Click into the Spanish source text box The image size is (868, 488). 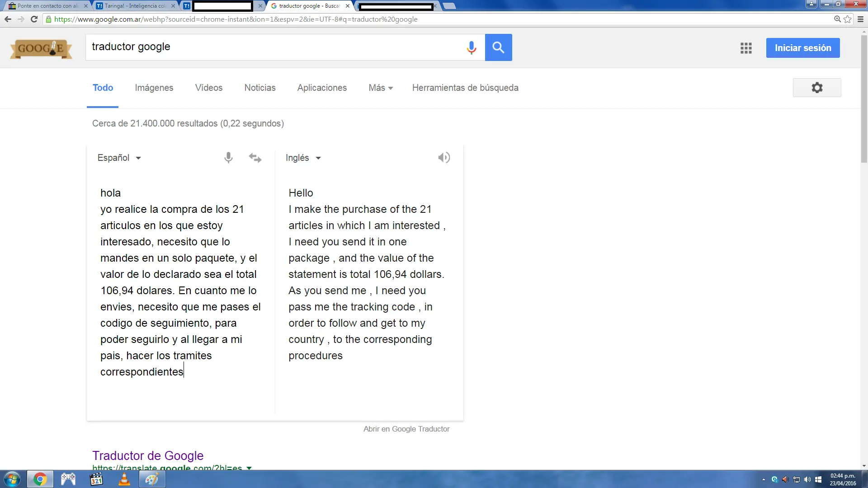[181, 282]
